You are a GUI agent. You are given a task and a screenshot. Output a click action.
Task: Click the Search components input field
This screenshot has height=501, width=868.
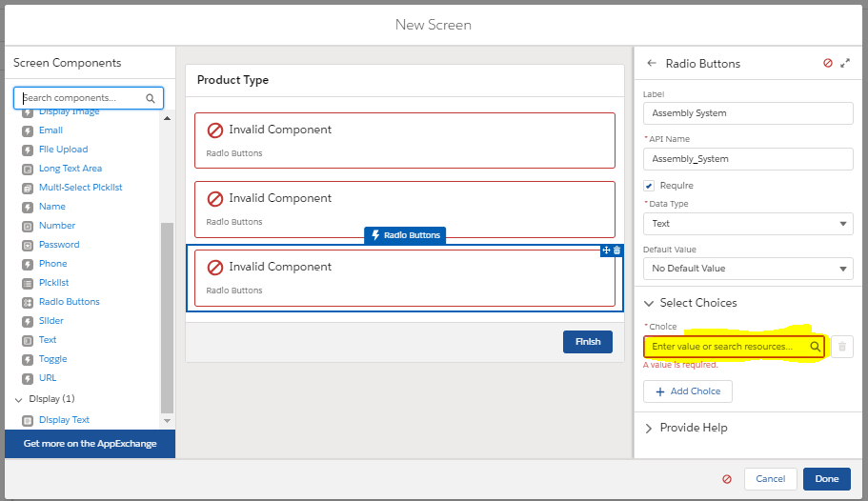(81, 98)
